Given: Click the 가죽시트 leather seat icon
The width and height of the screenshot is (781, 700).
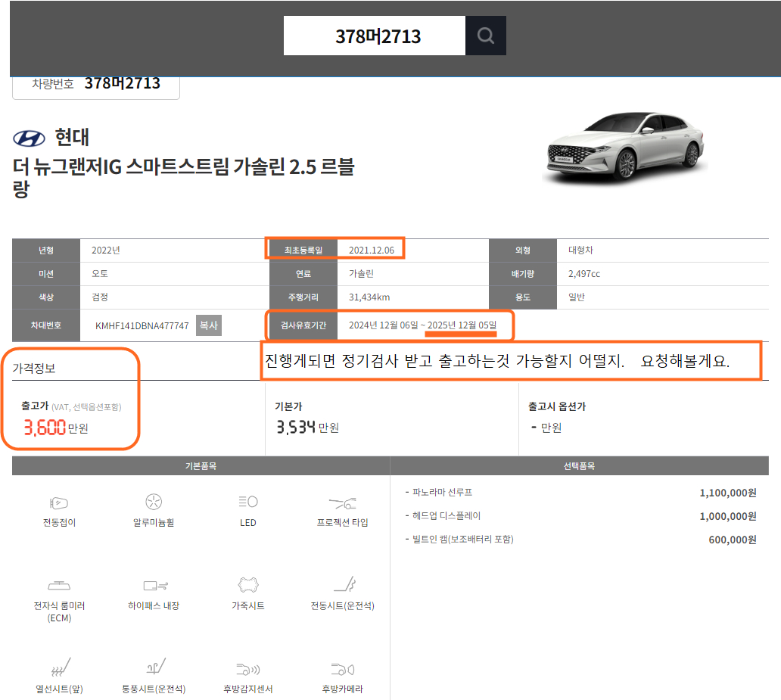Looking at the screenshot, I should pos(247,585).
